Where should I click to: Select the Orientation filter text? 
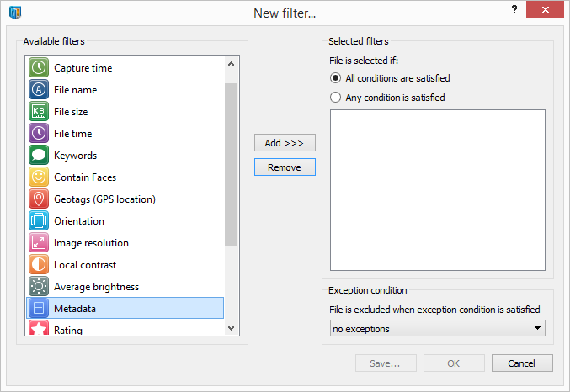coord(79,221)
